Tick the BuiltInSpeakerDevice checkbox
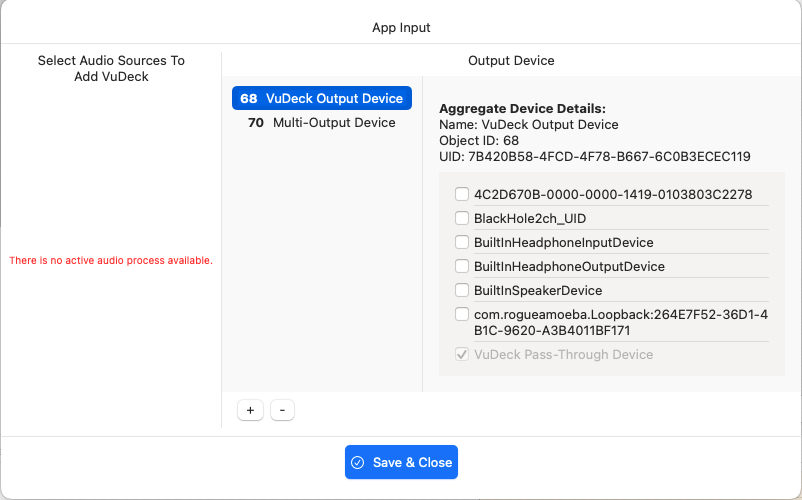The width and height of the screenshot is (802, 500). pyautogui.click(x=462, y=290)
